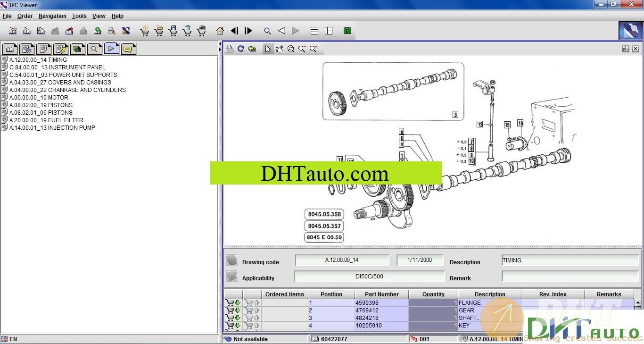Click part number 4599398 cell
The height and width of the screenshot is (344, 644).
tap(381, 303)
